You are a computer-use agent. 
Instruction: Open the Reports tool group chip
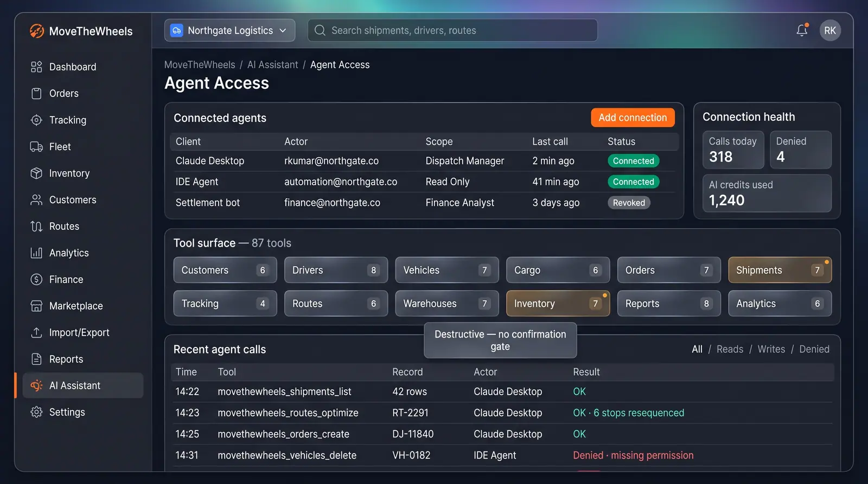coord(669,304)
